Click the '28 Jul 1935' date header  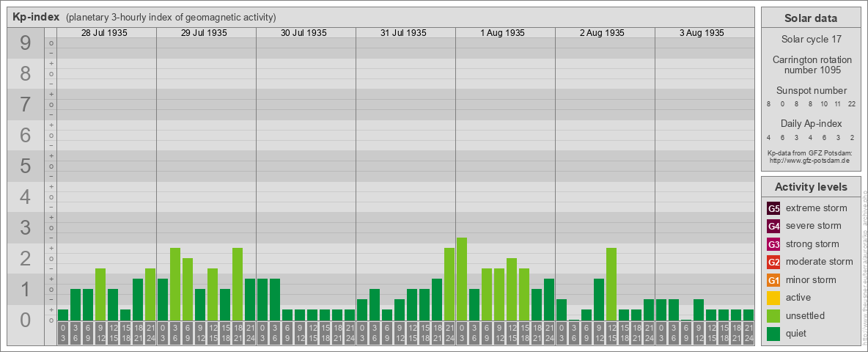104,33
